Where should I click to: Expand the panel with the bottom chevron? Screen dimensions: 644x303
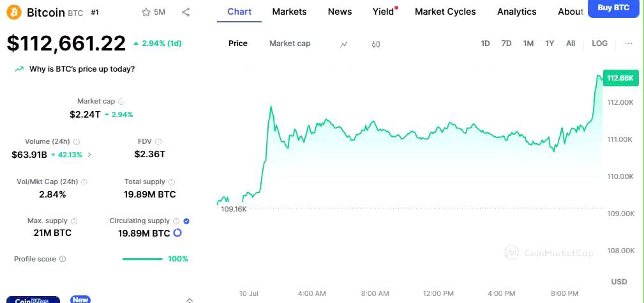tap(190, 299)
